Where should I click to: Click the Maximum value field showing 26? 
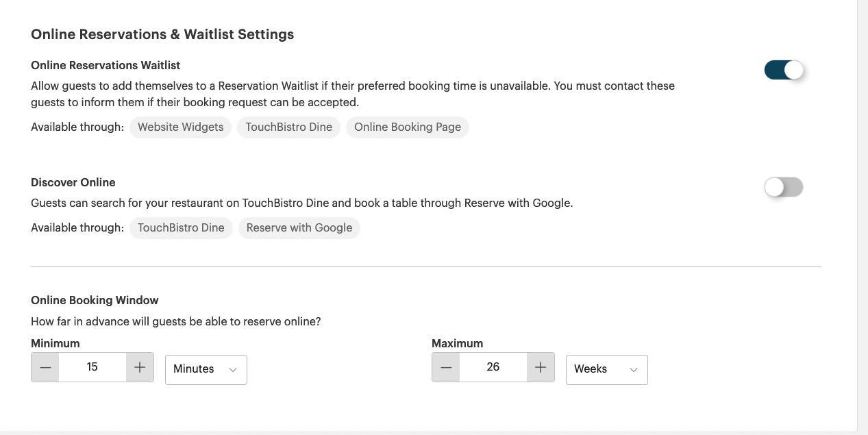[493, 367]
